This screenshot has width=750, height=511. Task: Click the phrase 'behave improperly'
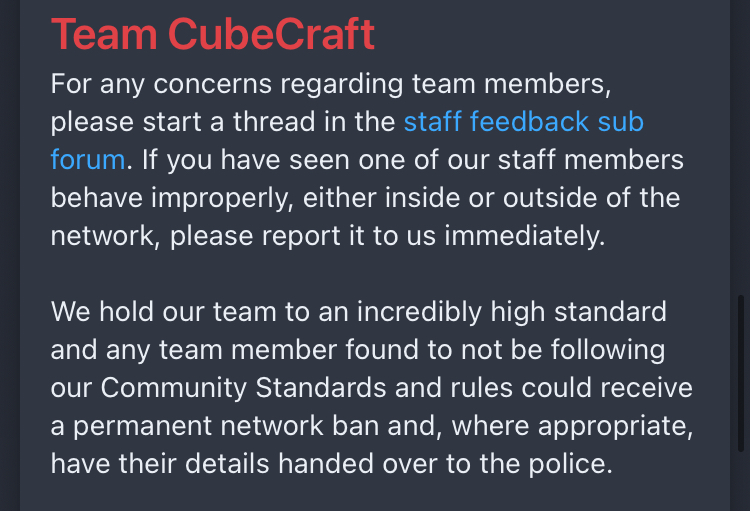pyautogui.click(x=172, y=198)
